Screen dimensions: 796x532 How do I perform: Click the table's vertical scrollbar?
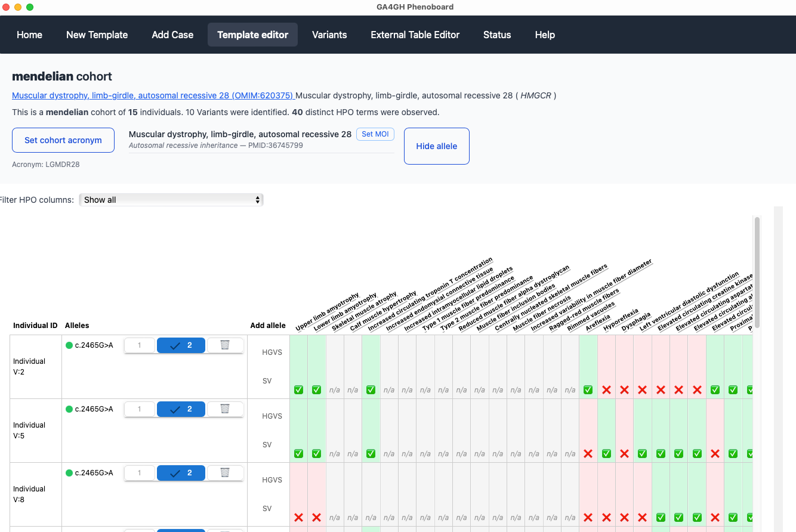(x=757, y=272)
